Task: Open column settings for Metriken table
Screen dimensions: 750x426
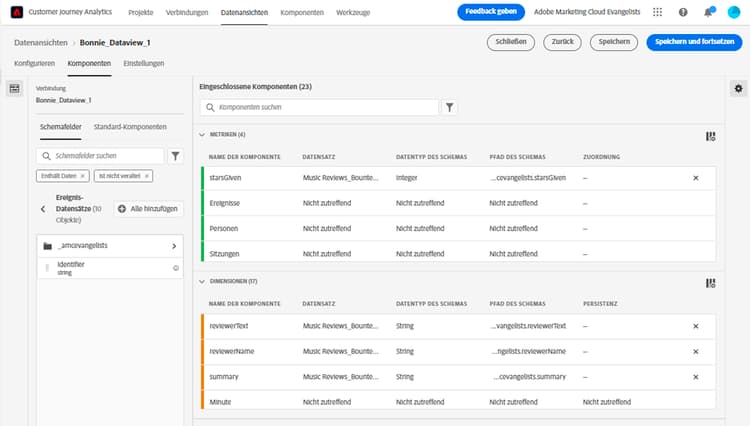Action: coord(710,137)
